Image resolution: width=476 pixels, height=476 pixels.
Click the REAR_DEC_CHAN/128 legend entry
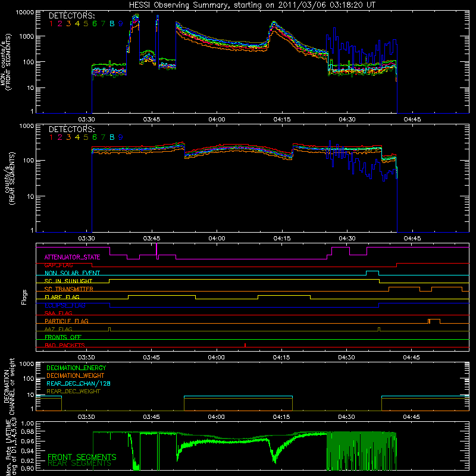[x=79, y=384]
